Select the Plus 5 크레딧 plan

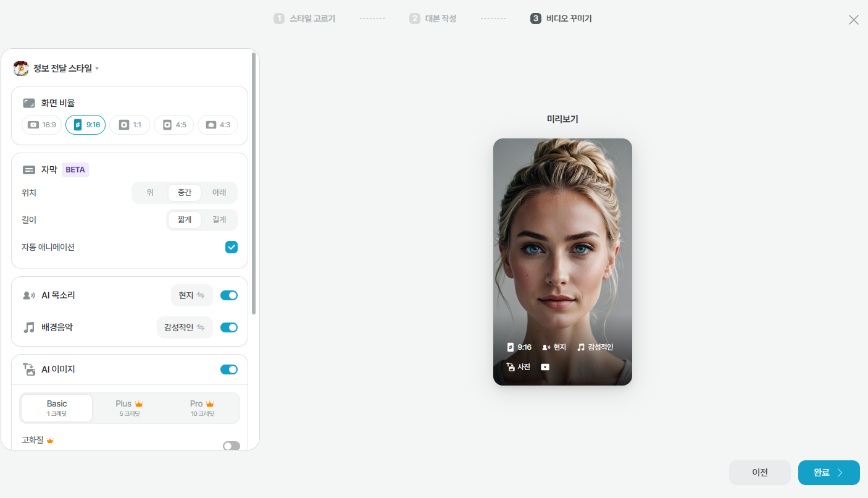pos(130,408)
